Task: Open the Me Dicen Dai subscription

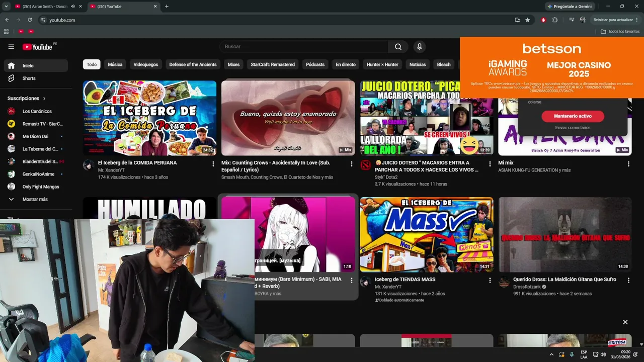Action: [x=36, y=136]
